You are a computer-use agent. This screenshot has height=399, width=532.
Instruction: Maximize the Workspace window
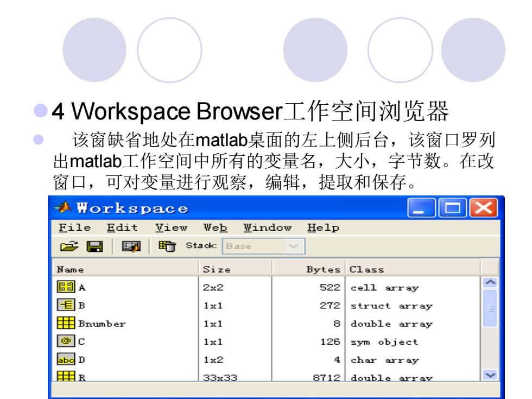(x=452, y=207)
